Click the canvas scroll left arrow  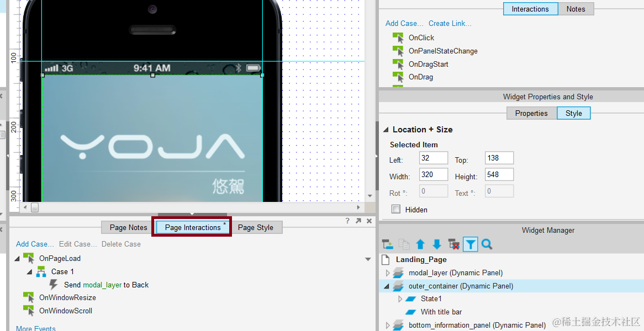[25, 207]
